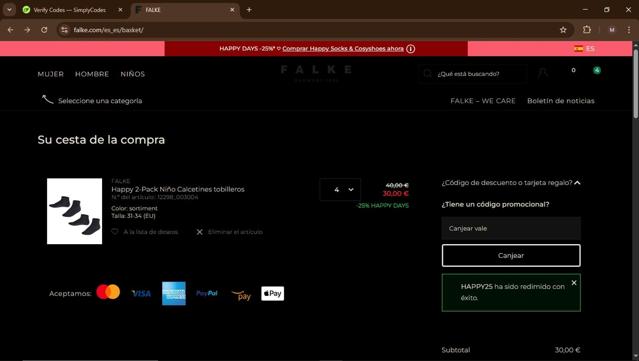Close the FALKE browser tab
This screenshot has height=361, width=639.
point(232,10)
